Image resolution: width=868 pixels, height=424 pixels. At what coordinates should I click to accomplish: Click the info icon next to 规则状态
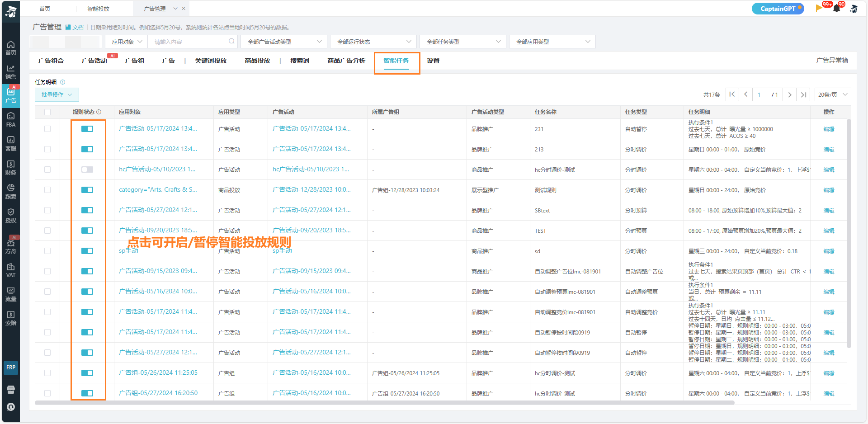[99, 112]
